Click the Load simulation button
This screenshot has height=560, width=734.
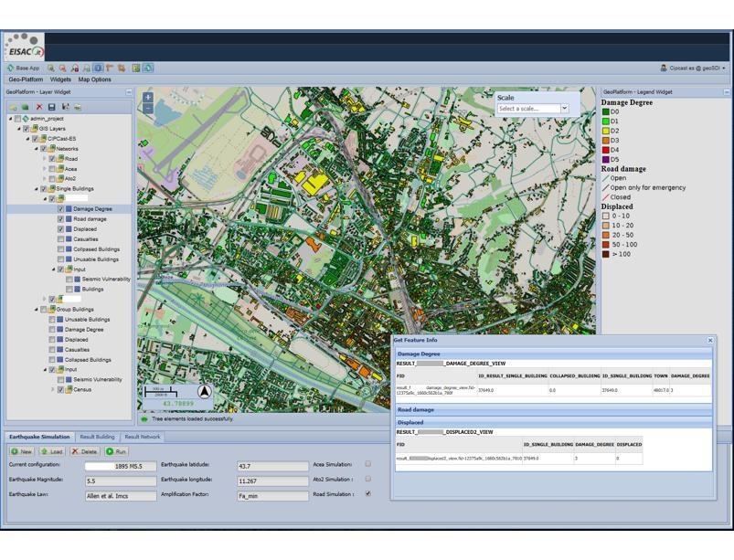click(x=52, y=452)
